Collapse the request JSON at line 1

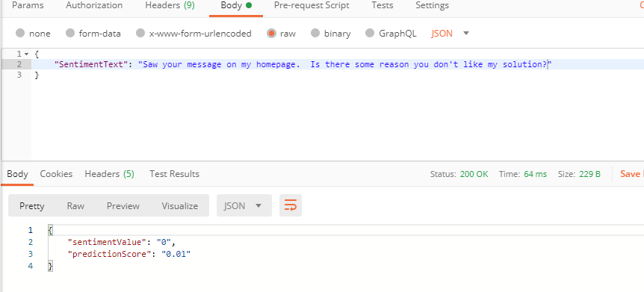[x=27, y=55]
